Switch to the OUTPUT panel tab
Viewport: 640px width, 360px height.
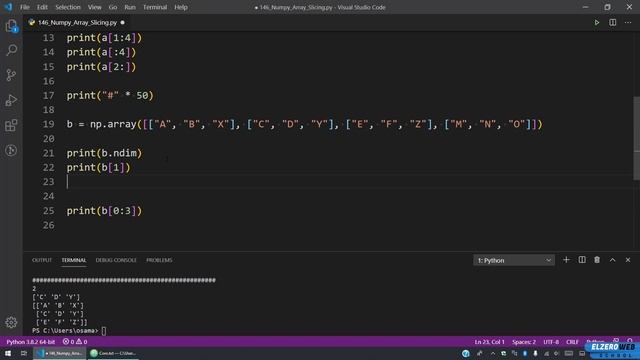coord(42,260)
